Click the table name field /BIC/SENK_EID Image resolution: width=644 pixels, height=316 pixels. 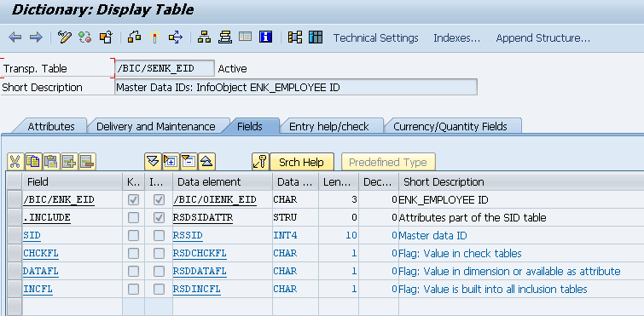(x=165, y=68)
